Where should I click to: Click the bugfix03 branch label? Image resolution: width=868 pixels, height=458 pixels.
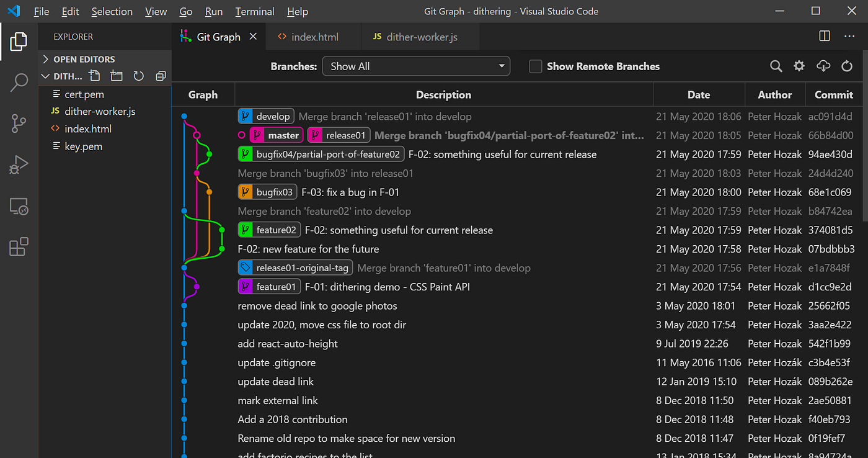267,192
